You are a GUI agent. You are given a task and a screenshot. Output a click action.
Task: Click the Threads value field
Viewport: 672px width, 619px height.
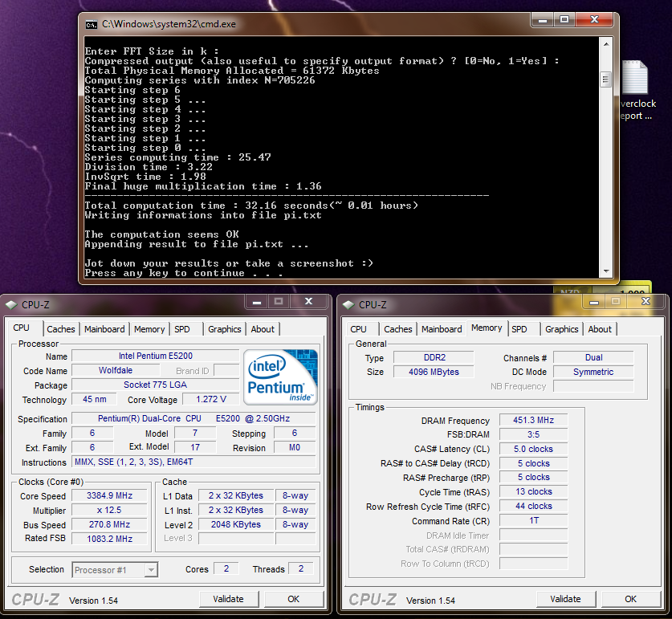point(301,569)
